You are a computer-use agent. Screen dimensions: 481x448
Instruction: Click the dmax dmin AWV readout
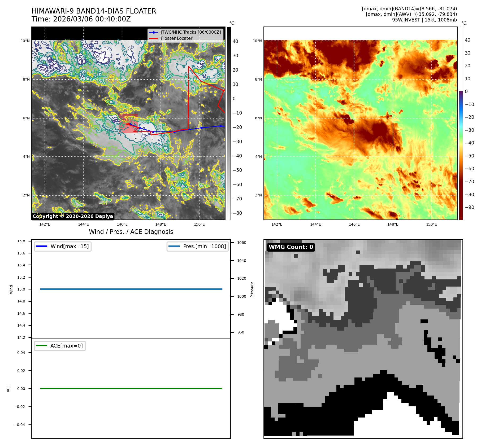pyautogui.click(x=411, y=14)
